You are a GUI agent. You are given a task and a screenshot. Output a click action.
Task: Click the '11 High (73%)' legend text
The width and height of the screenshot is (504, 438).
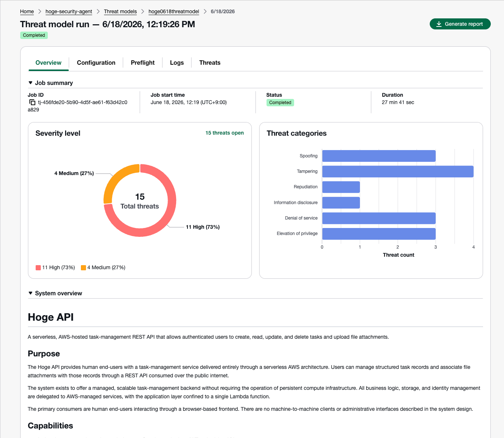pos(58,267)
